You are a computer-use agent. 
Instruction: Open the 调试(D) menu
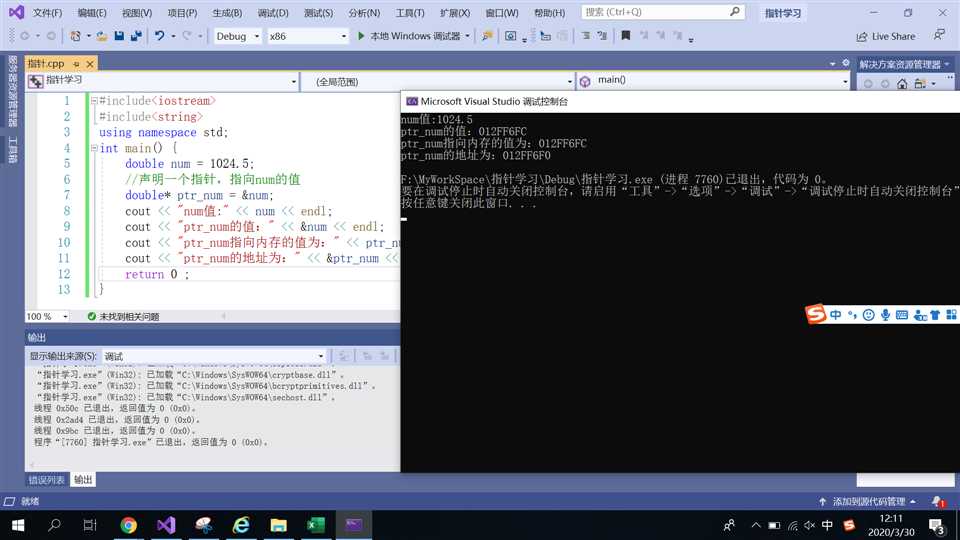coord(272,12)
